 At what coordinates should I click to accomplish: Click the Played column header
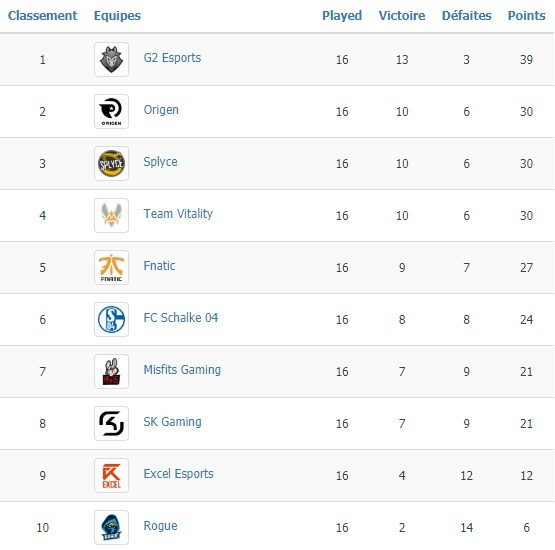(342, 16)
